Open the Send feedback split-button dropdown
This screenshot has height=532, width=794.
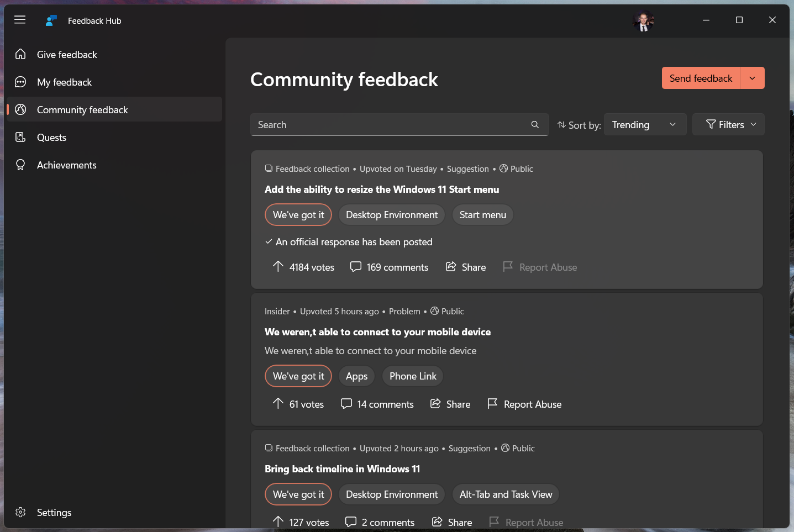tap(752, 78)
